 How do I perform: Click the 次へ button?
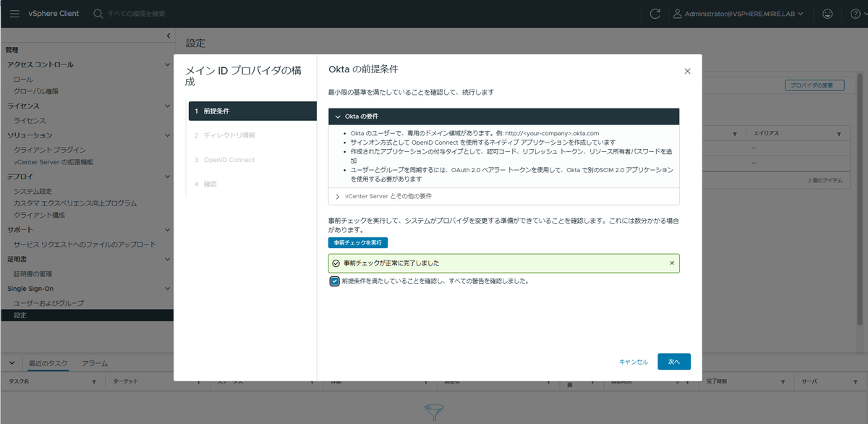coord(674,362)
